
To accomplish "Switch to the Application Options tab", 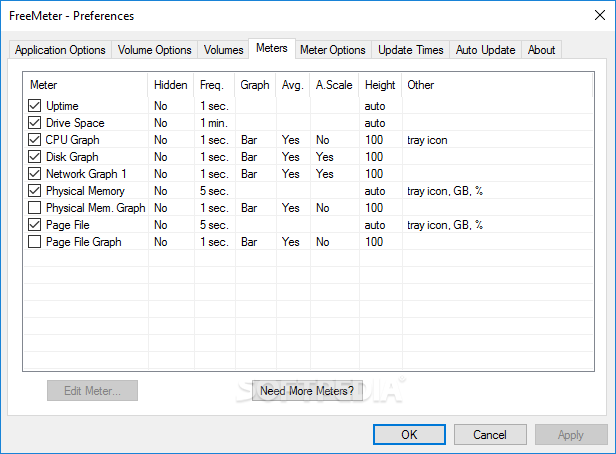I will pos(60,50).
